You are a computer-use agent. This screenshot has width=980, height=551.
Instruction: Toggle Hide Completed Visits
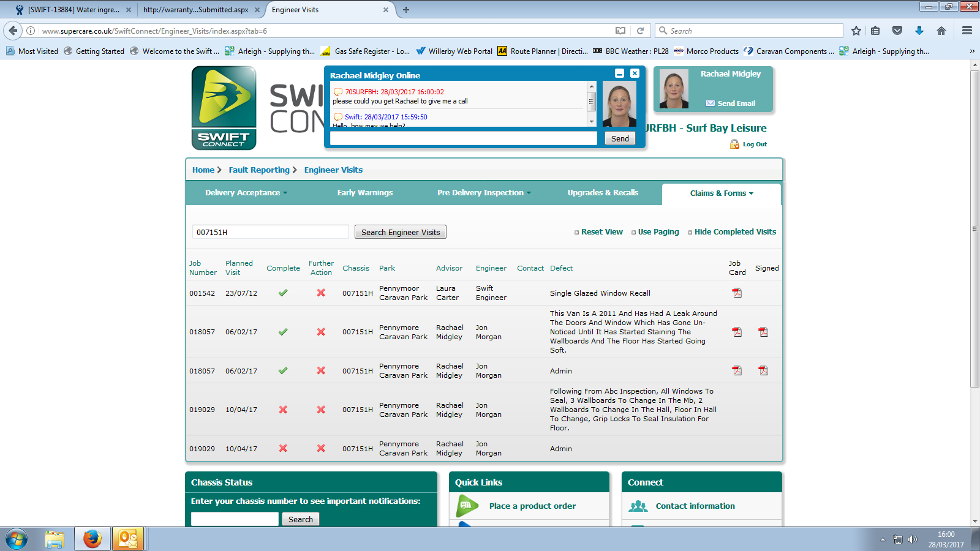(734, 232)
